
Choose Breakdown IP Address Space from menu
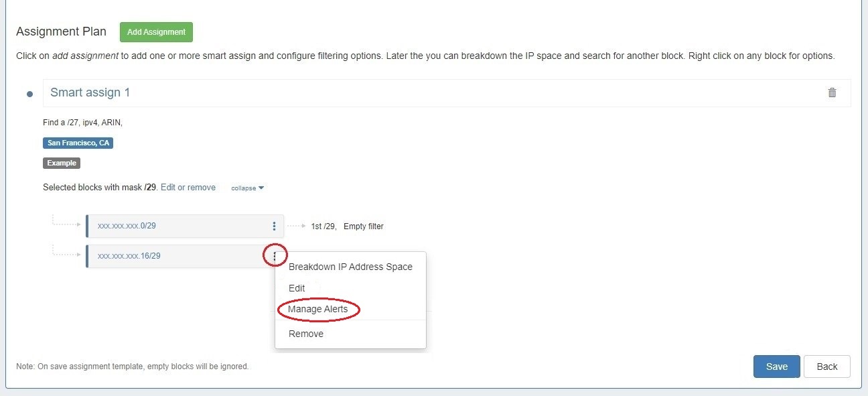coord(350,267)
